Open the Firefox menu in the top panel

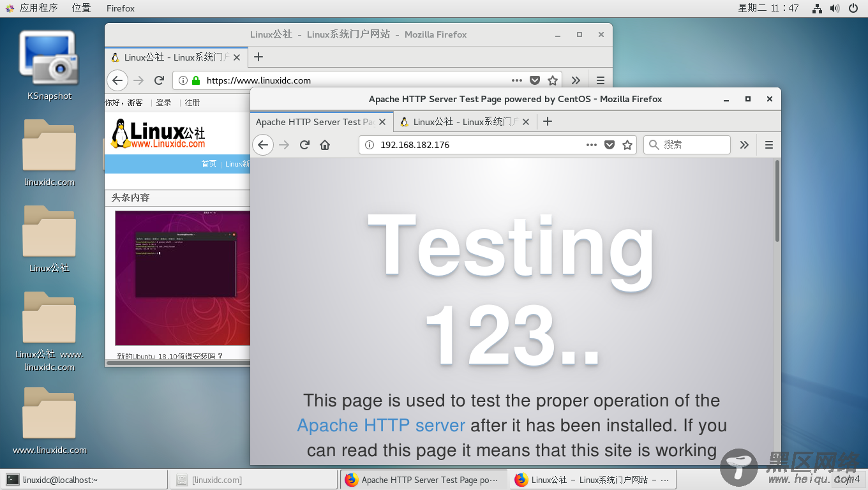coord(121,8)
